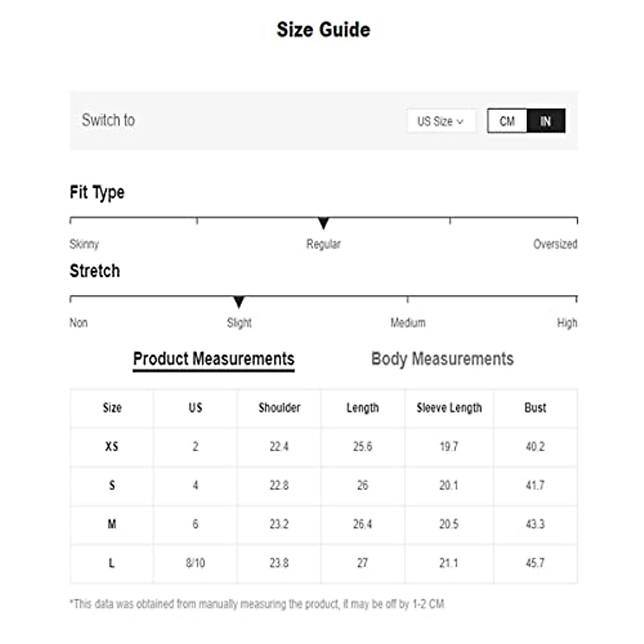Switch units to CM

click(507, 121)
